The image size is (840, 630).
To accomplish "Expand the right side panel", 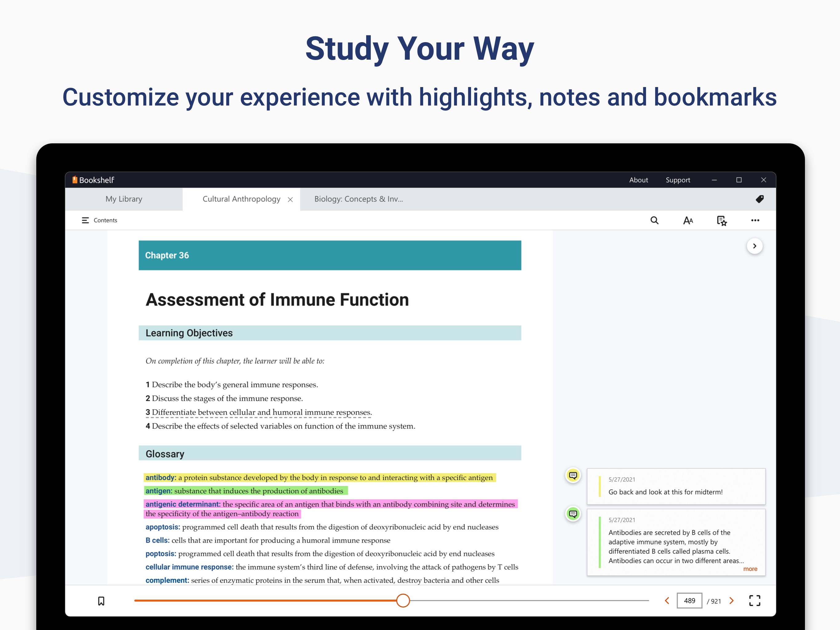I will (755, 246).
